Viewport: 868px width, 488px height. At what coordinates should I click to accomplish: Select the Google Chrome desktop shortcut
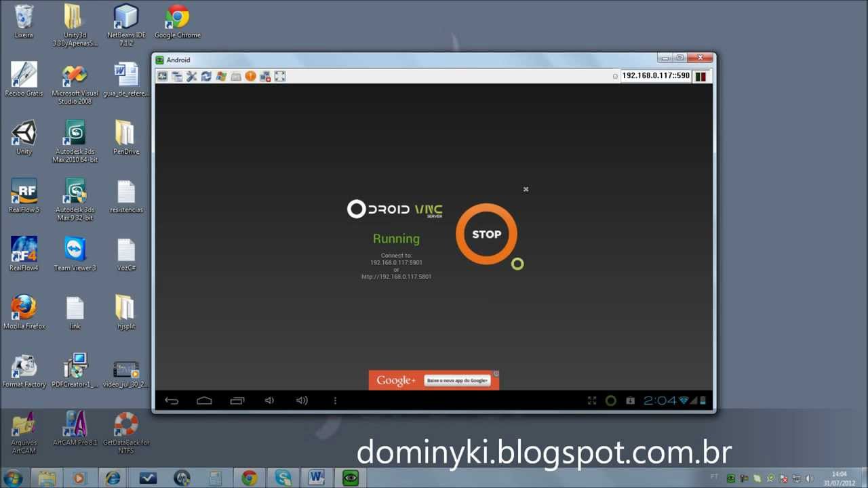tap(178, 21)
